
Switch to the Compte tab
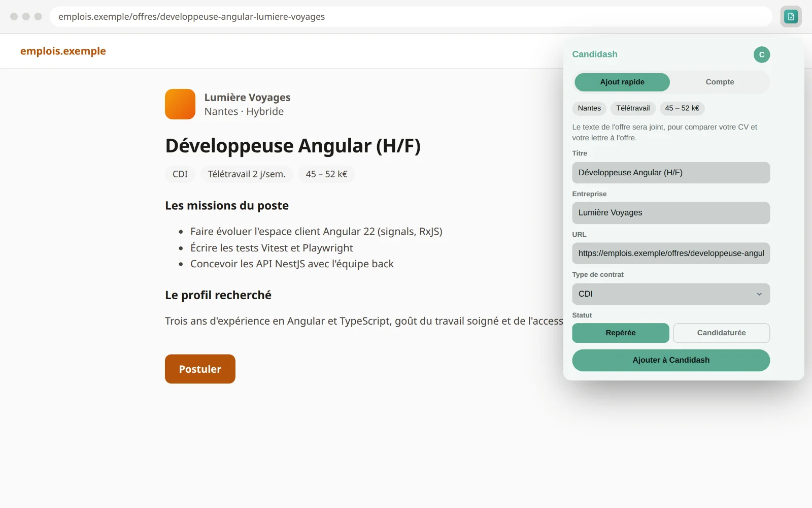[x=720, y=82]
